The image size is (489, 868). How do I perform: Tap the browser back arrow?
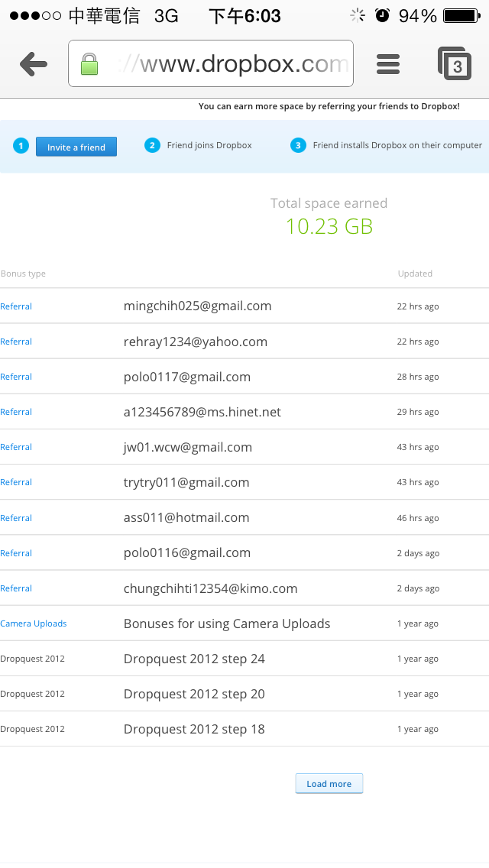coord(34,64)
